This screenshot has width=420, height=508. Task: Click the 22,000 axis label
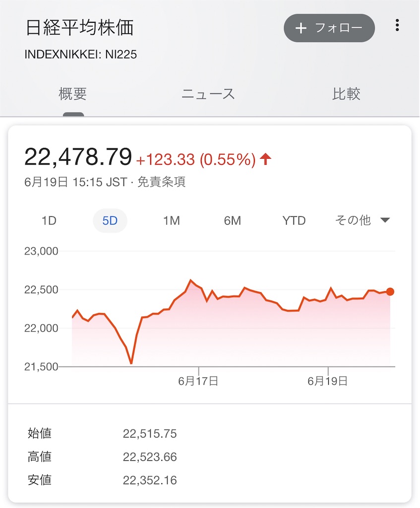coord(41,328)
